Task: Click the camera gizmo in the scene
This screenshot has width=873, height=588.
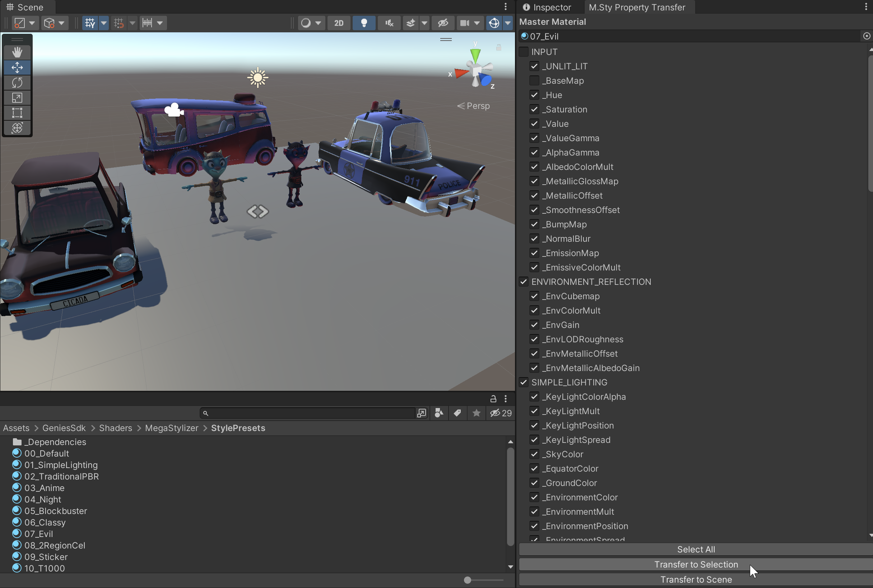Action: point(174,110)
